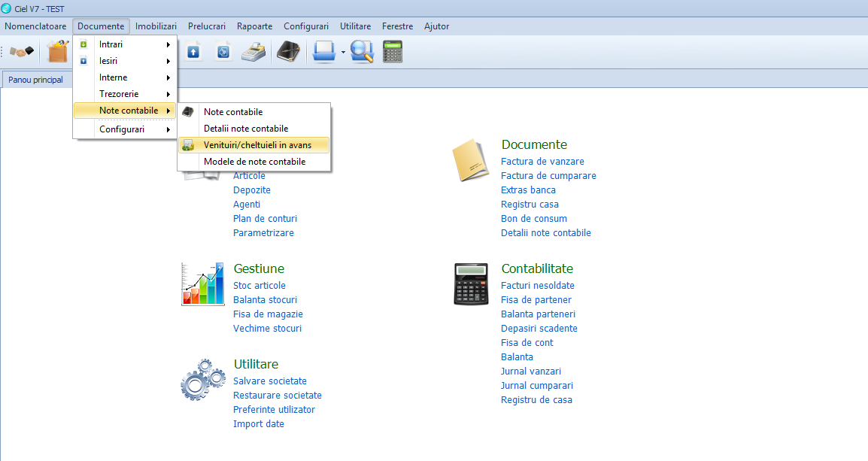
Task: Click the Contabilitate calculator image
Action: [471, 284]
